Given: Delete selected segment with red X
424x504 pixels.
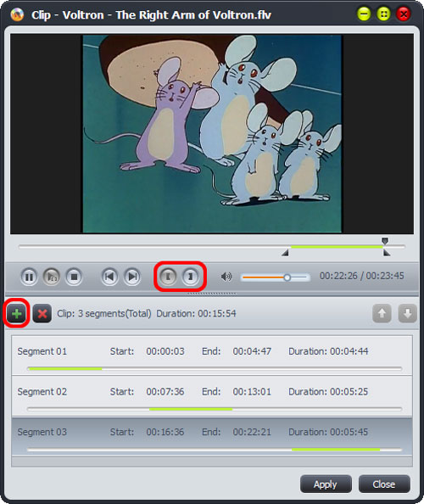Looking at the screenshot, I should pos(42,313).
